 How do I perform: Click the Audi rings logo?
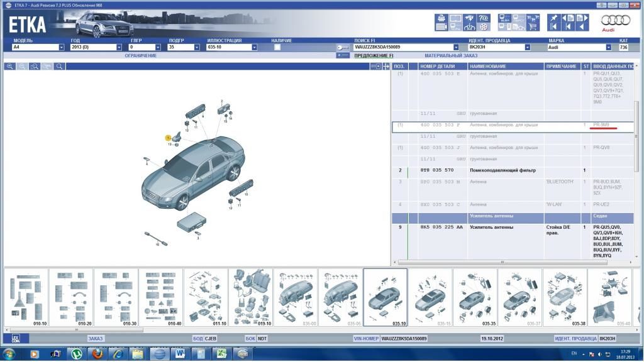(615, 20)
